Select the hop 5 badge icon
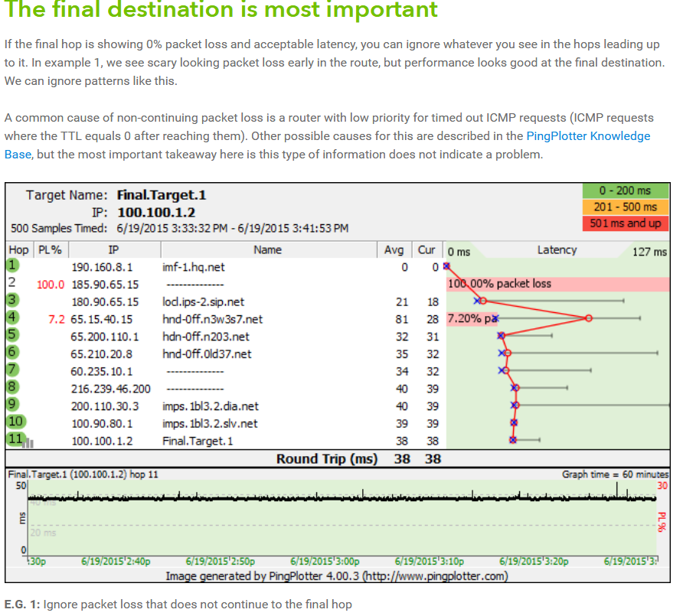 14,336
